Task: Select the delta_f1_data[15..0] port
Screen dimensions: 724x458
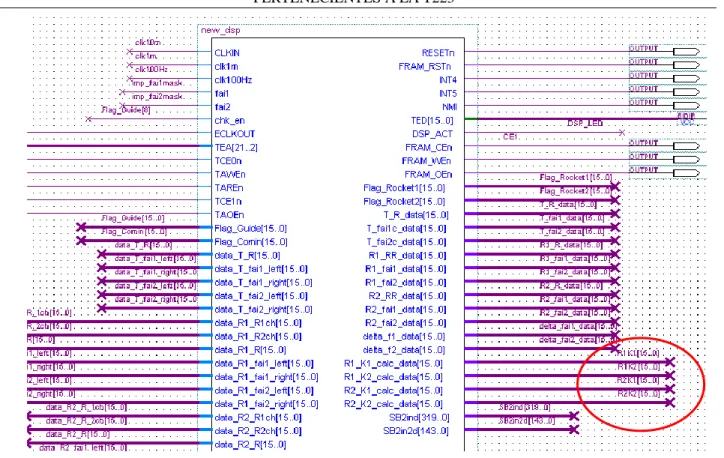Action: pos(404,337)
